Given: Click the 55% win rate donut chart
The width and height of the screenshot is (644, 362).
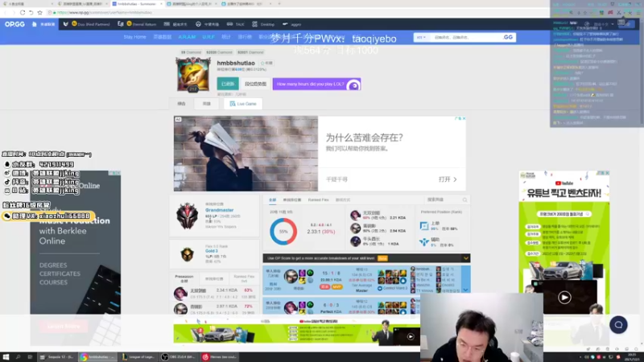Looking at the screenshot, I should [283, 232].
